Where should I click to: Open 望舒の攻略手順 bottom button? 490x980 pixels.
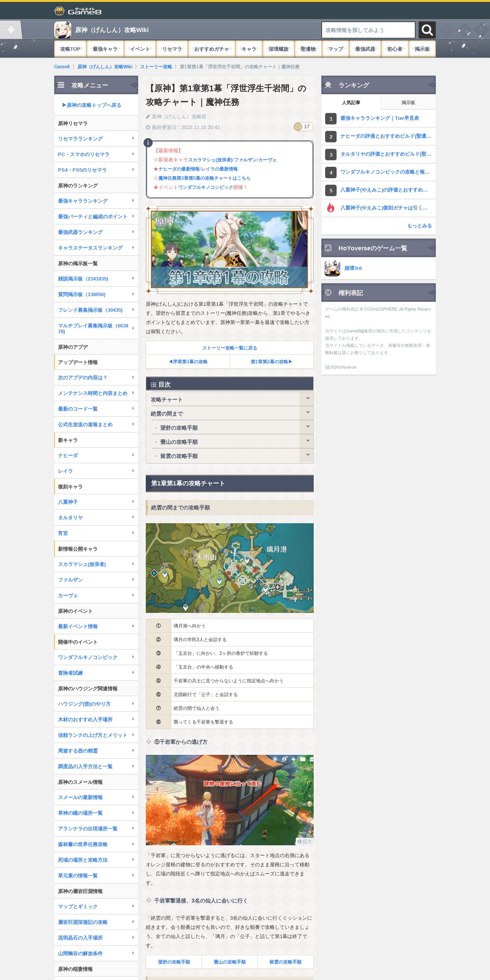174,962
